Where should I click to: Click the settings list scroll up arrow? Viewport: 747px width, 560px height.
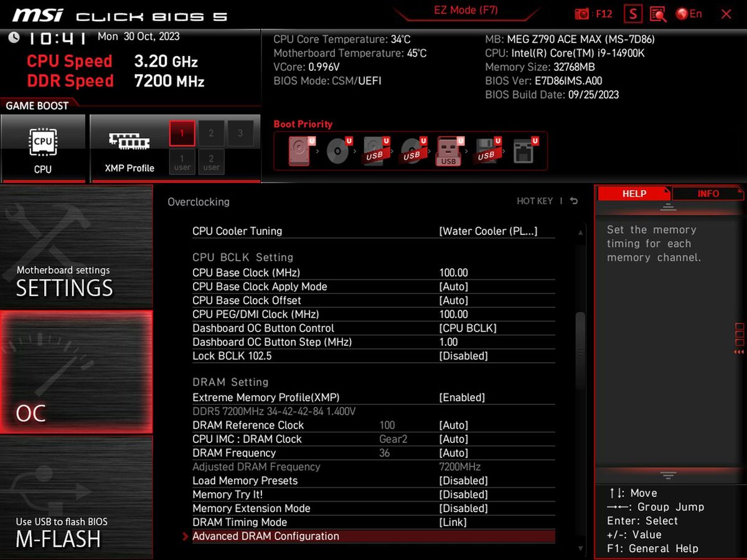click(x=580, y=233)
